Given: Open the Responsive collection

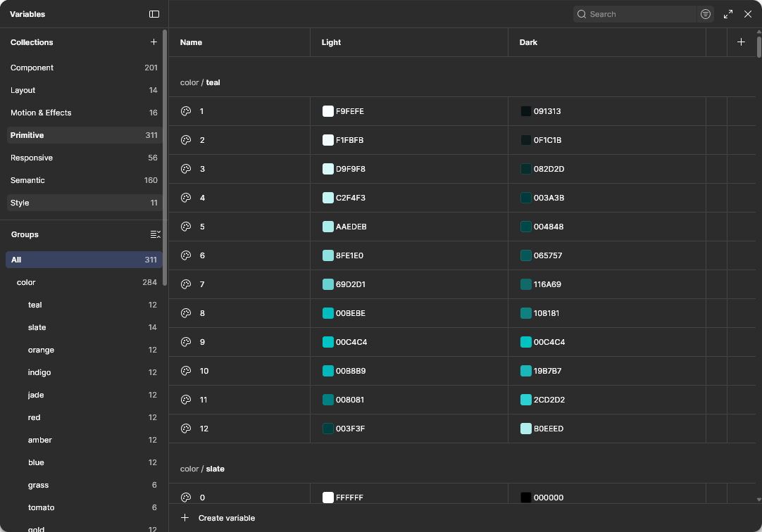Looking at the screenshot, I should 84,158.
